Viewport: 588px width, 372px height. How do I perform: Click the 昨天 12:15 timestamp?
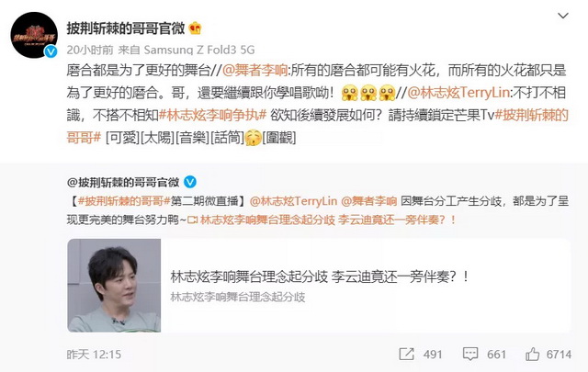tap(94, 355)
